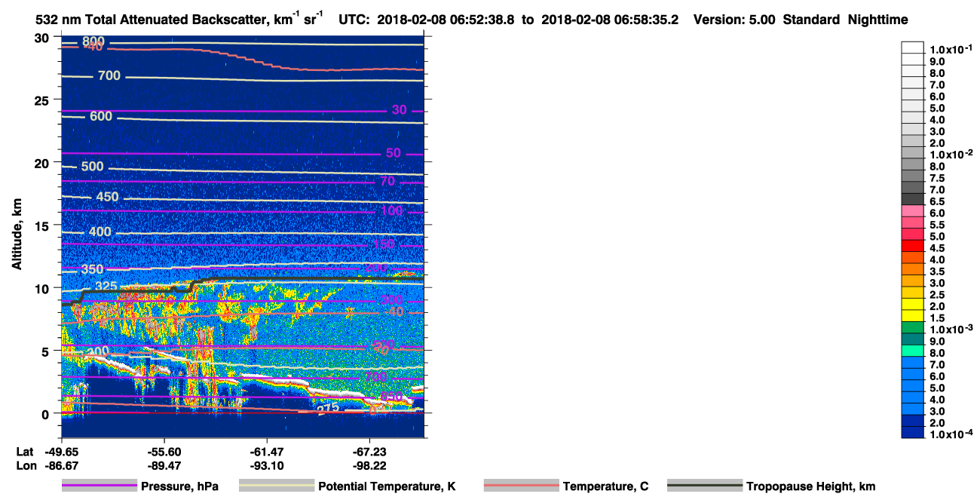The image size is (980, 503).
Task: Click the 'Tropopause Height, km' legend label
Action: 810,486
